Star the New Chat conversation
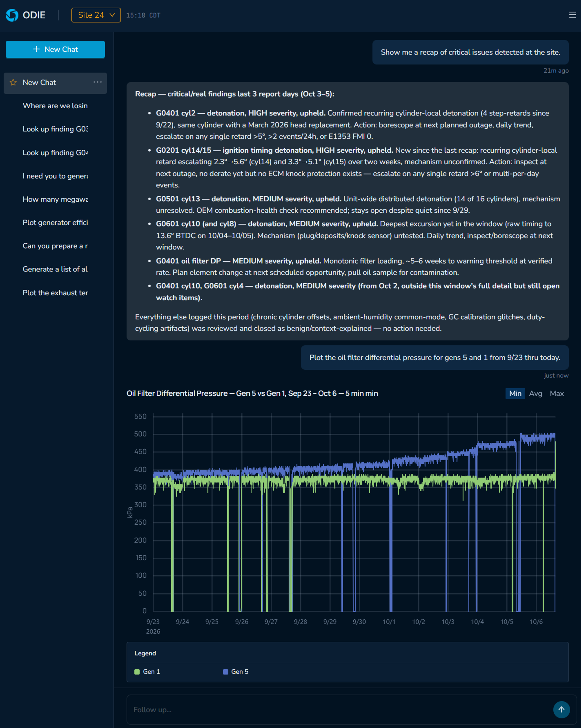Viewport: 581px width, 728px height. pos(13,82)
